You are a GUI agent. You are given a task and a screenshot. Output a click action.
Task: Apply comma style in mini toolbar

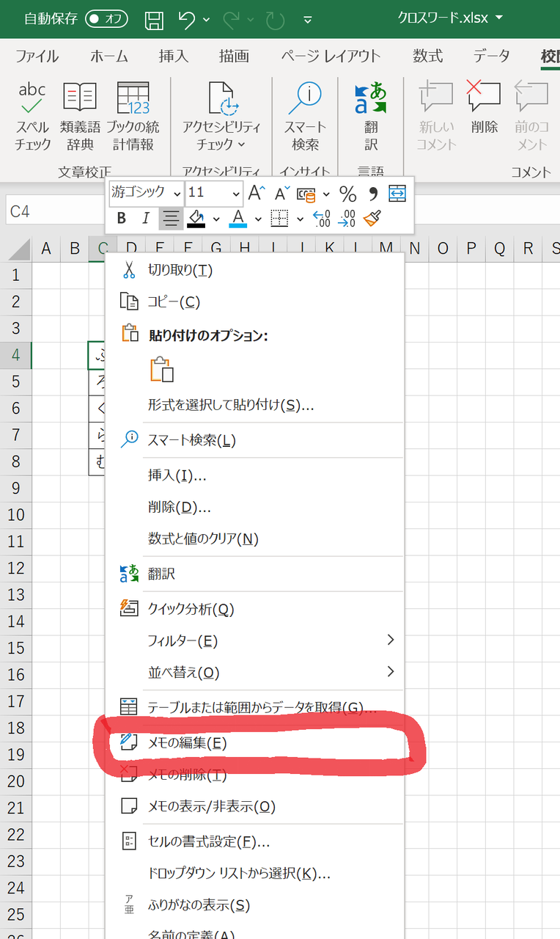pyautogui.click(x=373, y=194)
